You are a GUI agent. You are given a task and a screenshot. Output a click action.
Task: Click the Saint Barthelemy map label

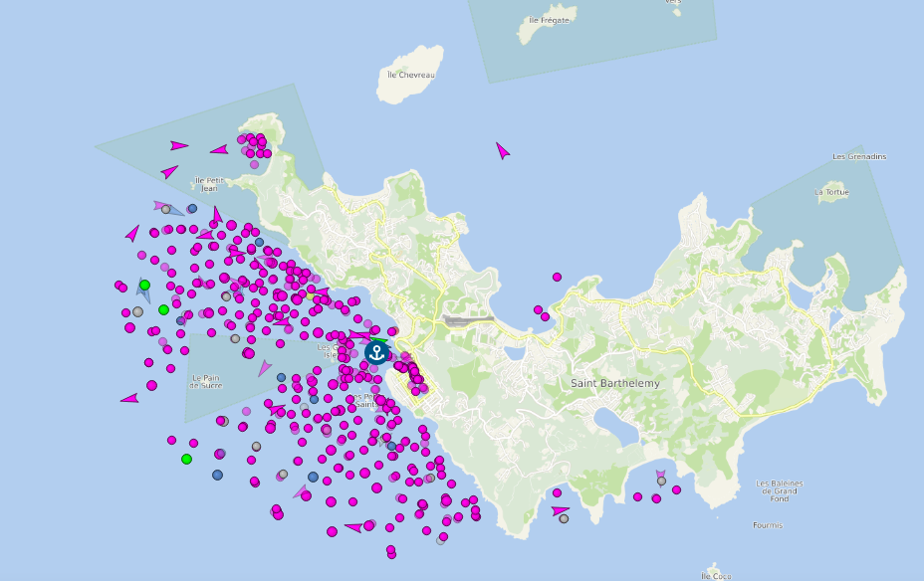tap(614, 383)
